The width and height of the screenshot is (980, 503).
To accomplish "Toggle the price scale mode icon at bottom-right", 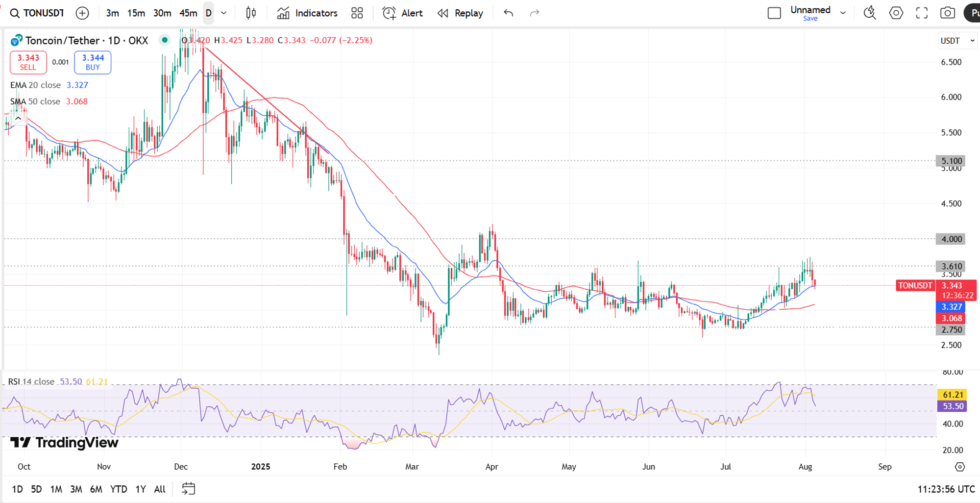I will [959, 467].
